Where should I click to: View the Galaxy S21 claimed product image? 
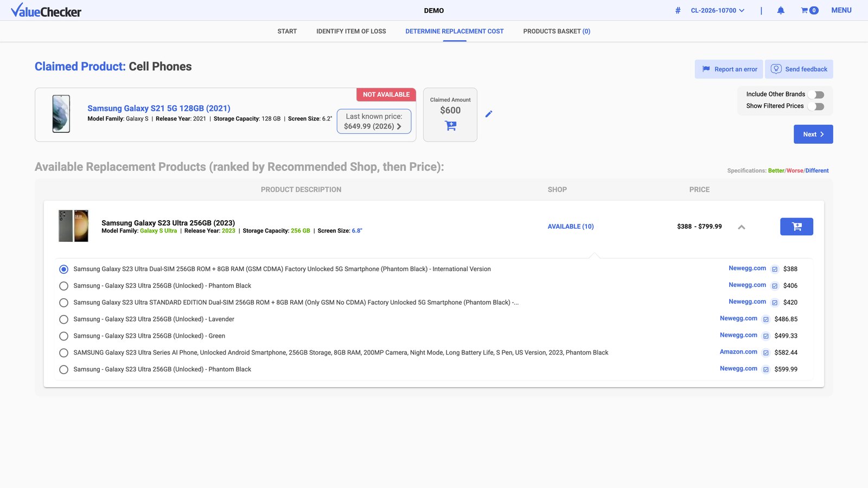(x=61, y=114)
